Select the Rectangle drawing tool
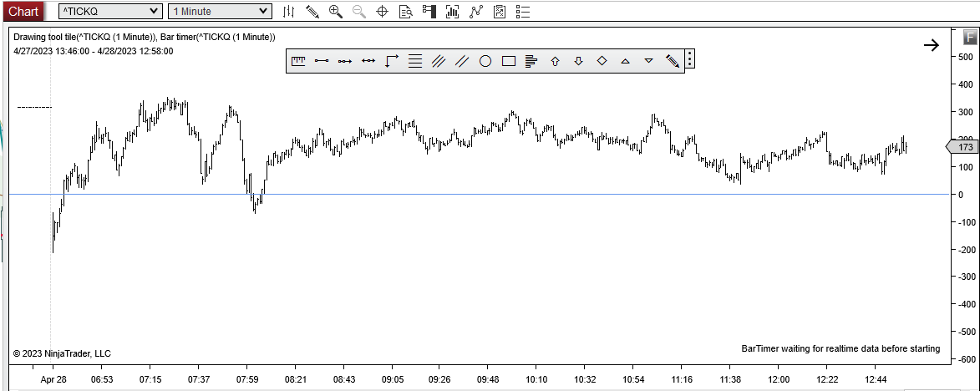 (x=509, y=61)
